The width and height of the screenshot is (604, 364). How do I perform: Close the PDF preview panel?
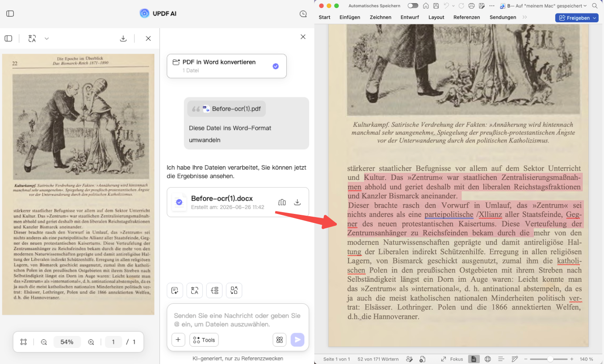click(148, 38)
